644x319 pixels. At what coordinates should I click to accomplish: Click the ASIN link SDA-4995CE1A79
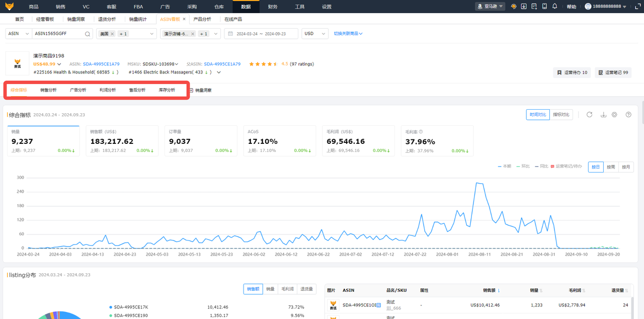pos(101,64)
